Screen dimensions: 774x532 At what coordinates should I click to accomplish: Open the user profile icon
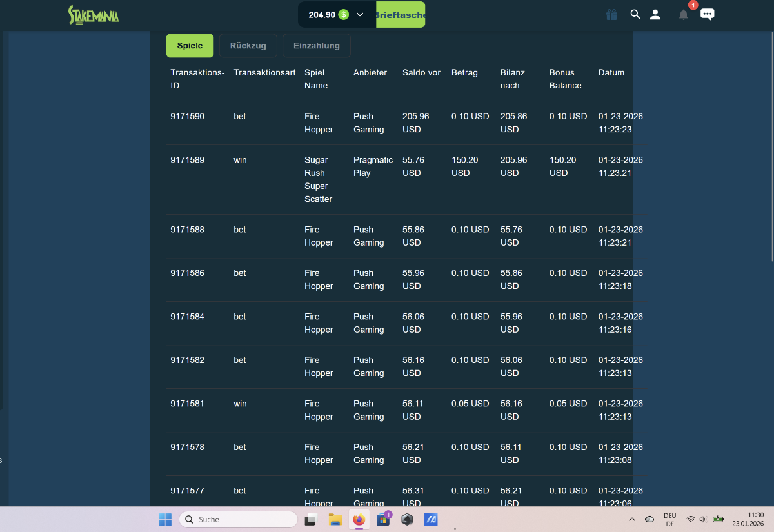[x=655, y=14]
